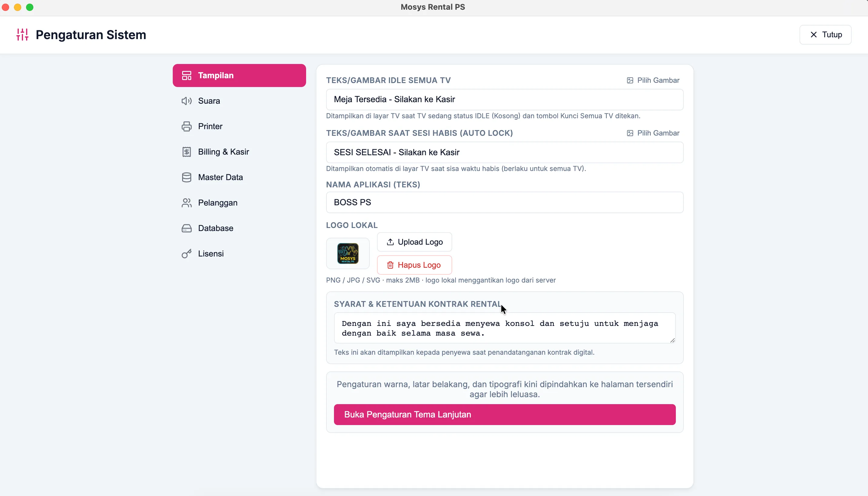Click the Lisensi key icon

coord(187,254)
